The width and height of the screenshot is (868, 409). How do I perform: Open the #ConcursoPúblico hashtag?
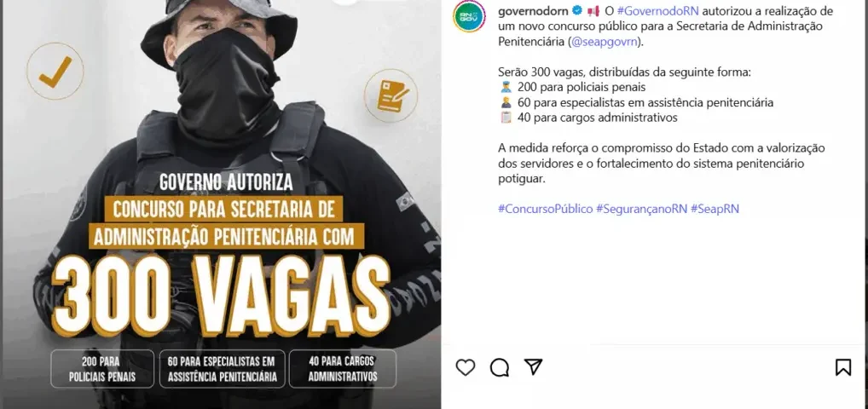point(545,209)
